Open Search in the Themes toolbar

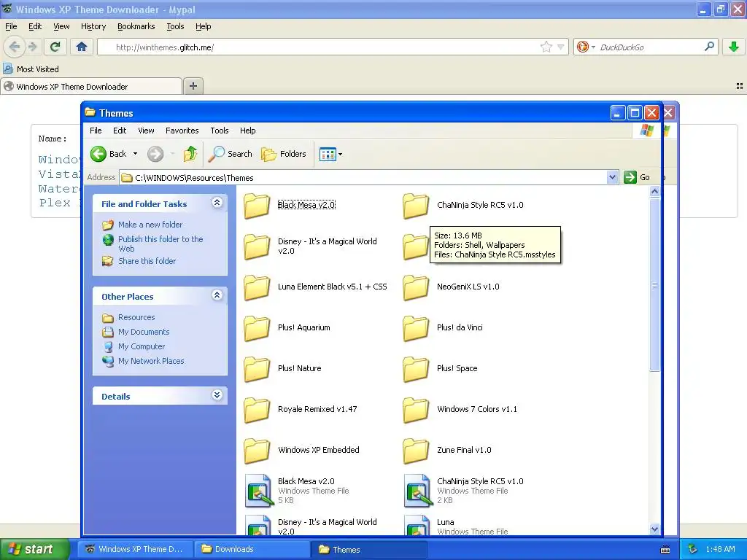coord(231,154)
